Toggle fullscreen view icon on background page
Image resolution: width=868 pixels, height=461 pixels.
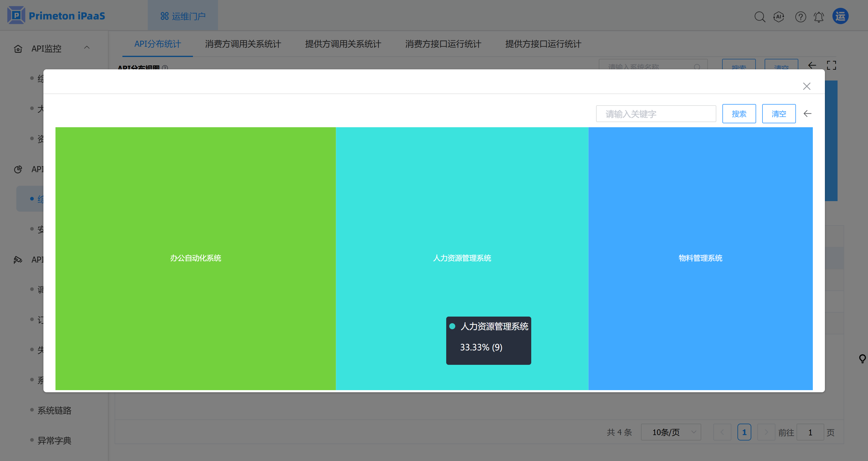[x=831, y=65]
